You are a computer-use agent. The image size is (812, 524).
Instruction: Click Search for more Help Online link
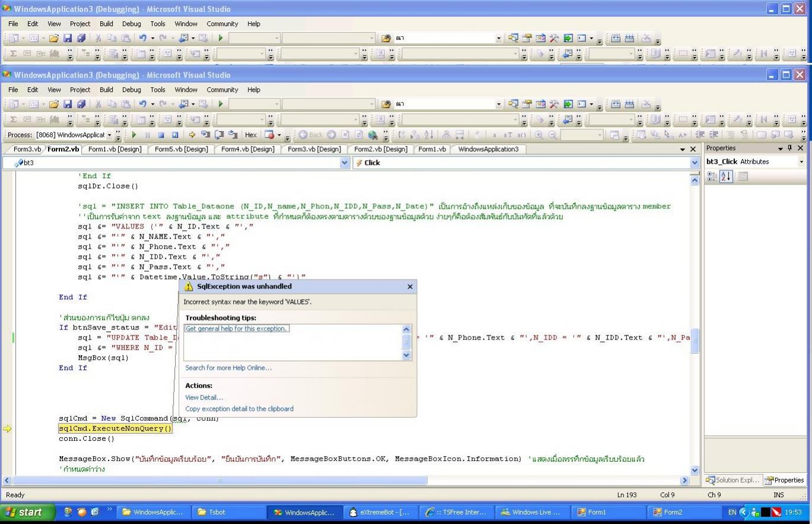pos(228,368)
